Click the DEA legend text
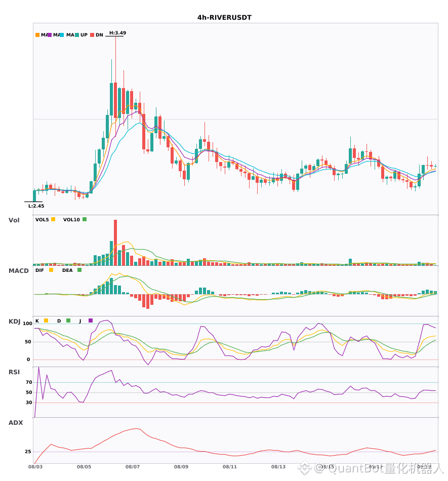Screen dimensions: 448x481 coord(67,270)
